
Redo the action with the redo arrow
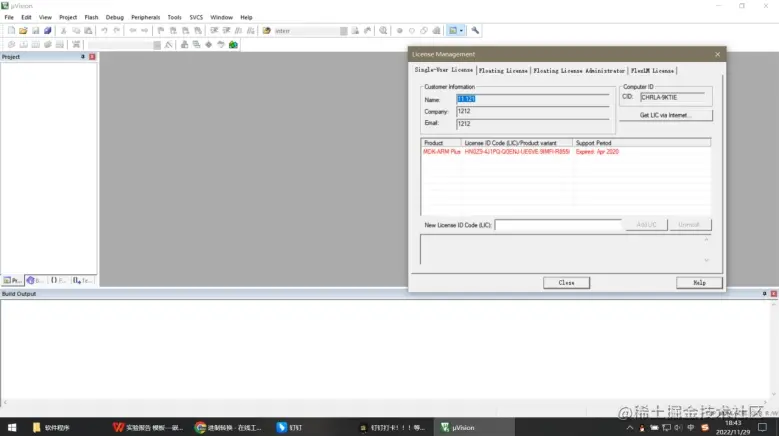point(117,31)
